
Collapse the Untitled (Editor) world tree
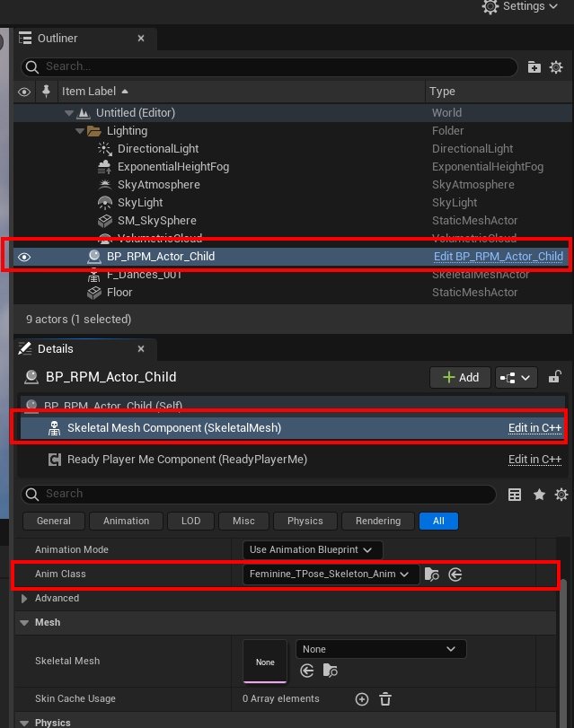[x=69, y=113]
